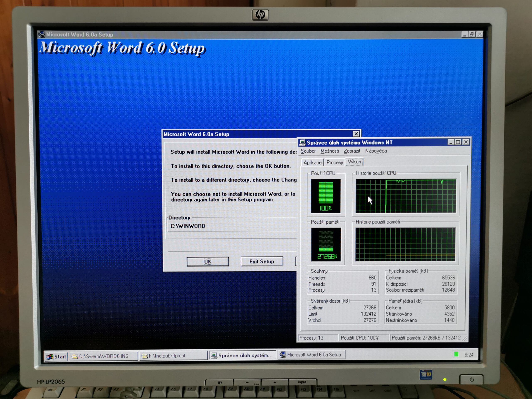Screen dimensions: 532x399
Task: Open the Možnosti menu
Action: pos(330,151)
